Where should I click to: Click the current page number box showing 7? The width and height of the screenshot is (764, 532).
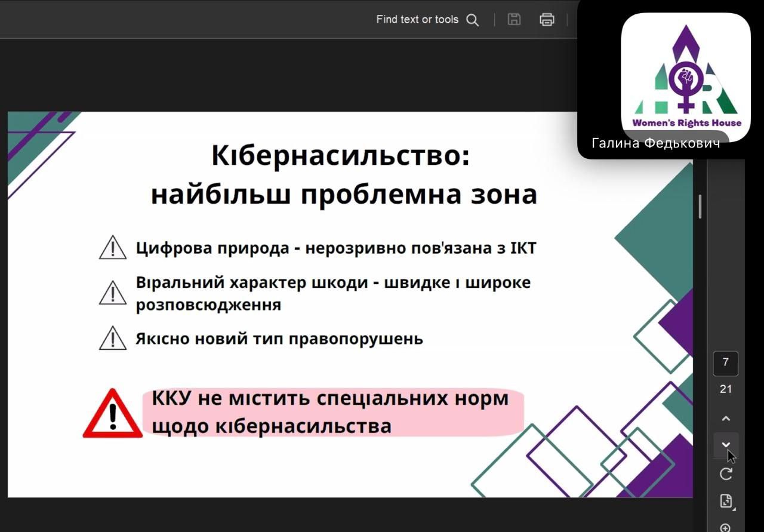point(726,363)
